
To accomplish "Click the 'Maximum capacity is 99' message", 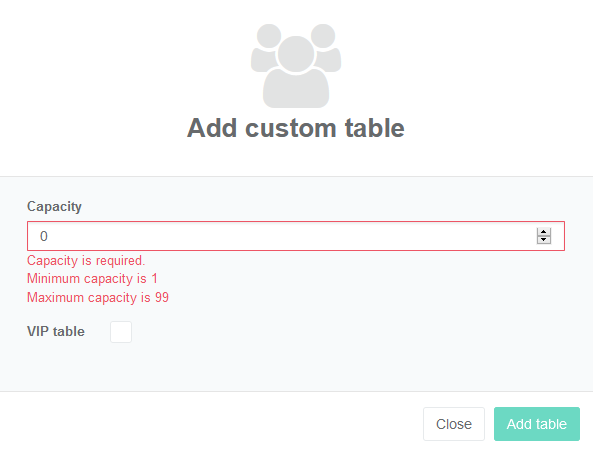I will 98,297.
